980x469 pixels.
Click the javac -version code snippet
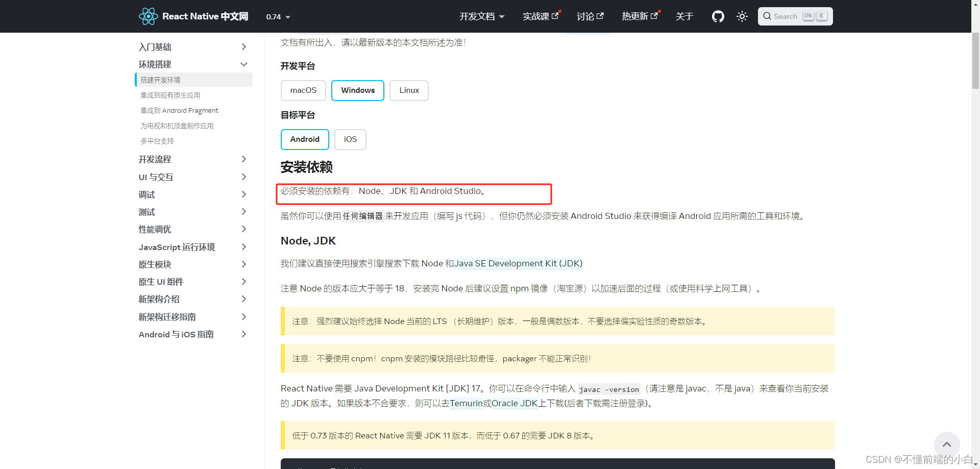click(609, 389)
